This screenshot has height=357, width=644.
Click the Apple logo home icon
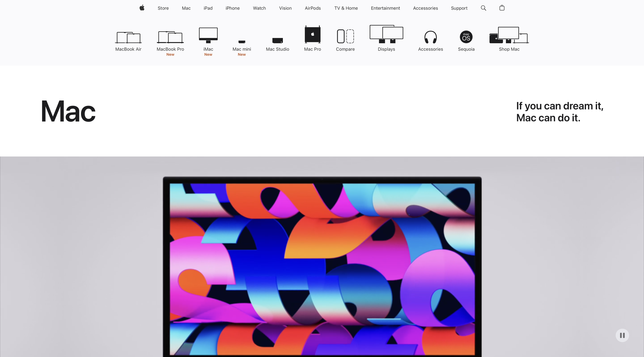pos(142,8)
